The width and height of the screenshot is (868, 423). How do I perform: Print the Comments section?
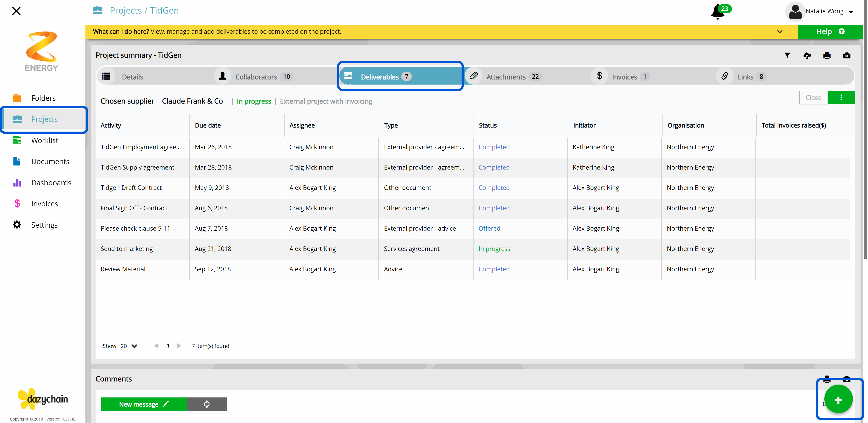(x=827, y=379)
